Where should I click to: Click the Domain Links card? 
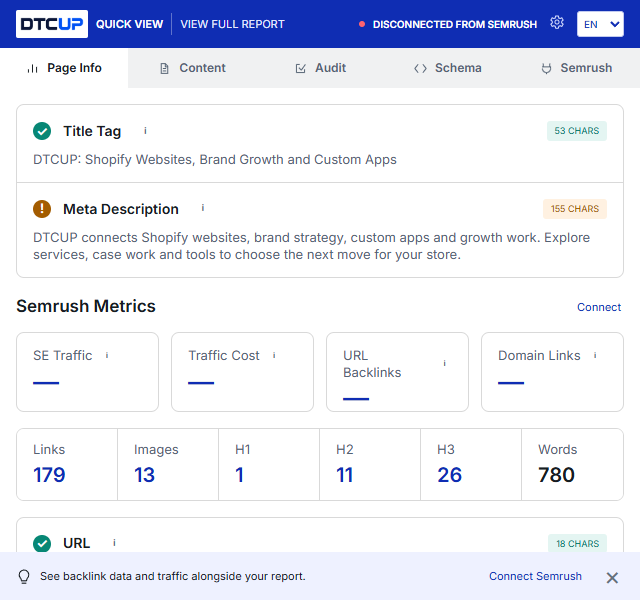[x=552, y=372]
